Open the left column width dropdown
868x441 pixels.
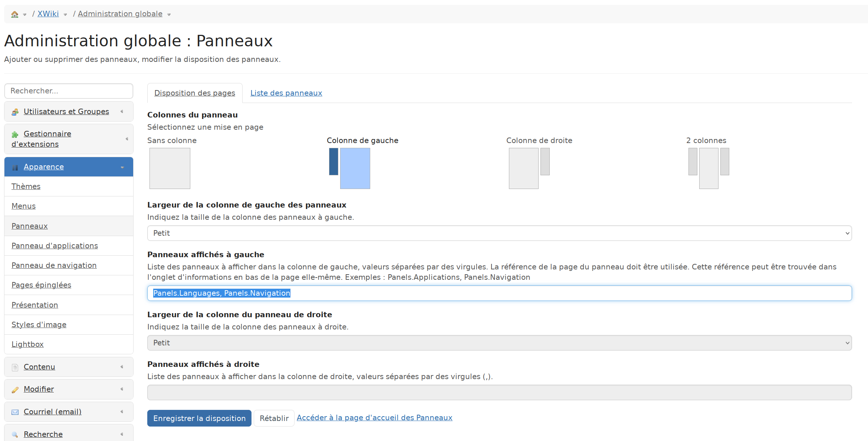click(499, 233)
